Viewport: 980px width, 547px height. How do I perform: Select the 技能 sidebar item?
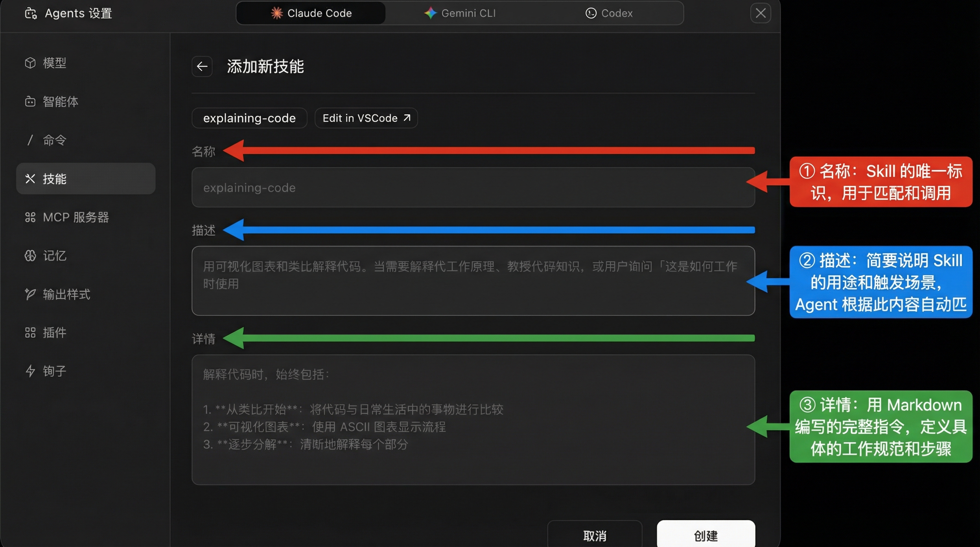pos(85,179)
